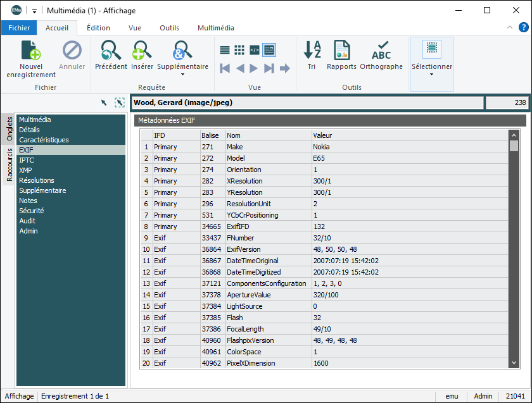Image resolution: width=532 pixels, height=403 pixels.
Task: Select IPTC in the tab list
Action: pyautogui.click(x=27, y=160)
